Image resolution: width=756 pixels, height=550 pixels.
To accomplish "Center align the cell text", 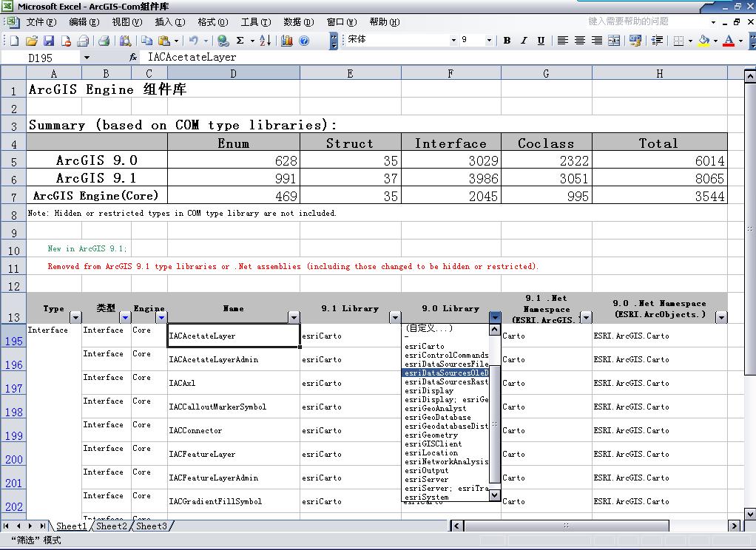I will point(579,41).
